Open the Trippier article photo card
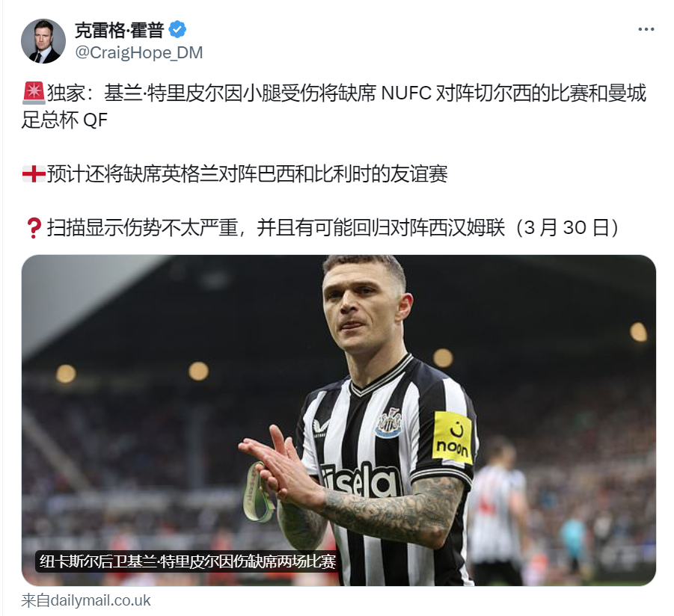This screenshot has width=674, height=616. pyautogui.click(x=339, y=420)
